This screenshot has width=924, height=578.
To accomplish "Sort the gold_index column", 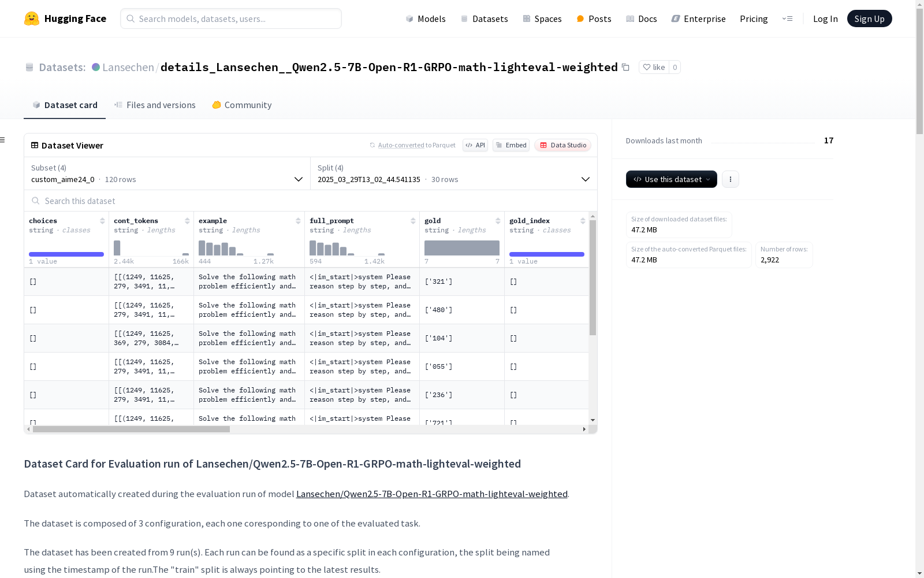I will pos(583,221).
